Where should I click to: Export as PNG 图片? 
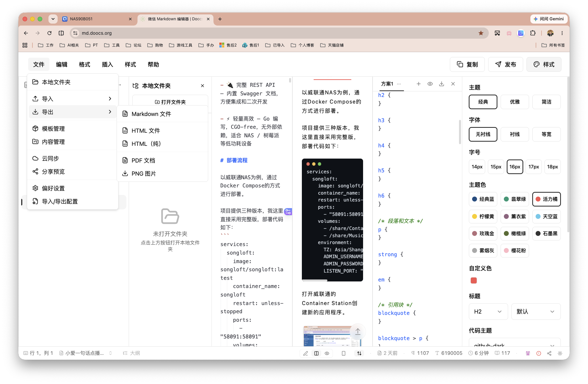[x=162, y=173]
